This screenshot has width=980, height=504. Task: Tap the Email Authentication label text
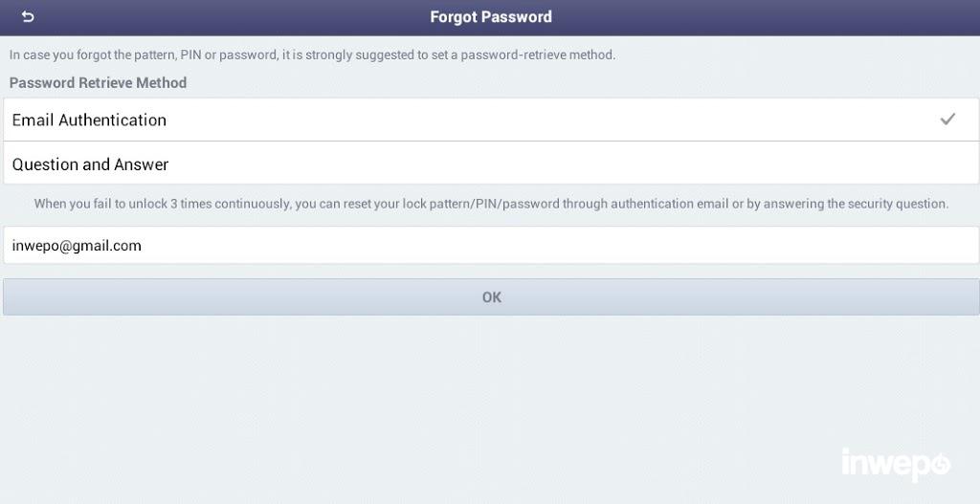tap(89, 121)
